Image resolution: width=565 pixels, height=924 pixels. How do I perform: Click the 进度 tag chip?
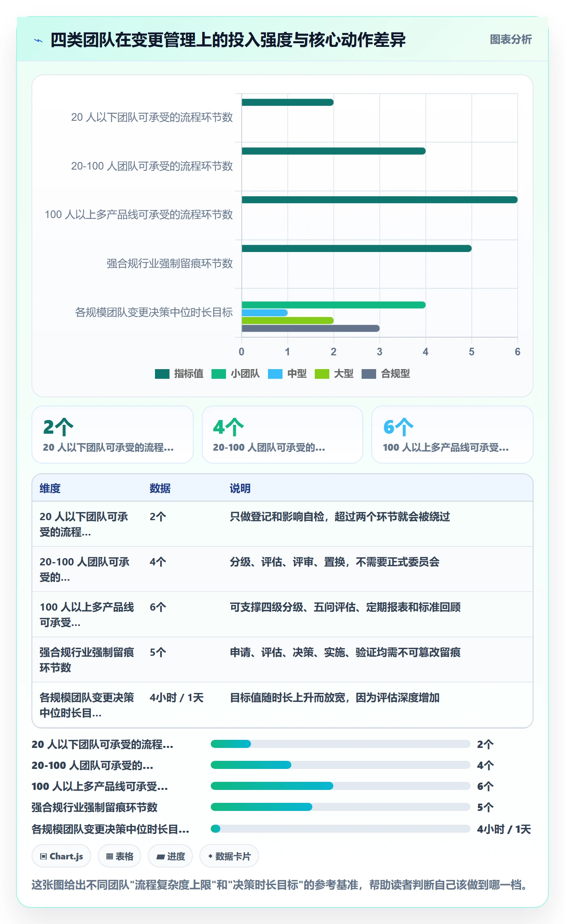click(x=170, y=856)
